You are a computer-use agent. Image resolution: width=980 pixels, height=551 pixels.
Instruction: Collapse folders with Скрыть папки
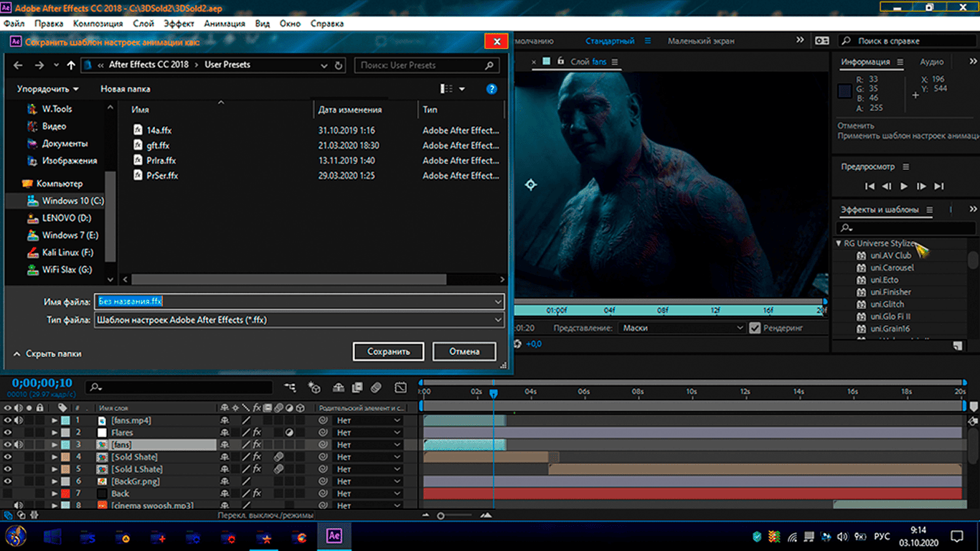47,354
